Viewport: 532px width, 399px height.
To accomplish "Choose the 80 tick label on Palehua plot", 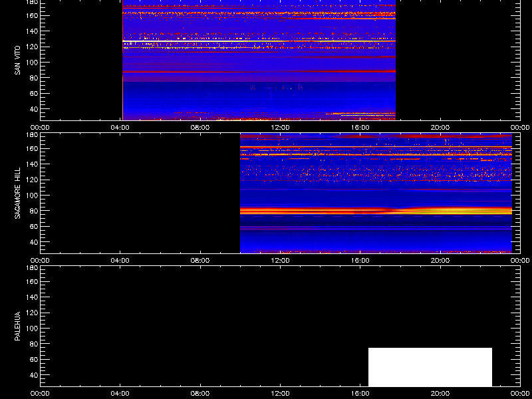I will [x=35, y=344].
